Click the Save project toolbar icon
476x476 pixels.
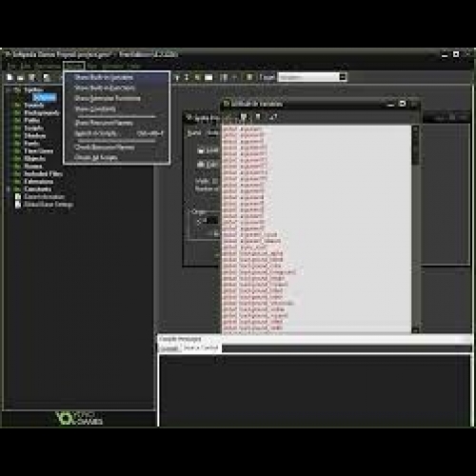tap(31, 77)
